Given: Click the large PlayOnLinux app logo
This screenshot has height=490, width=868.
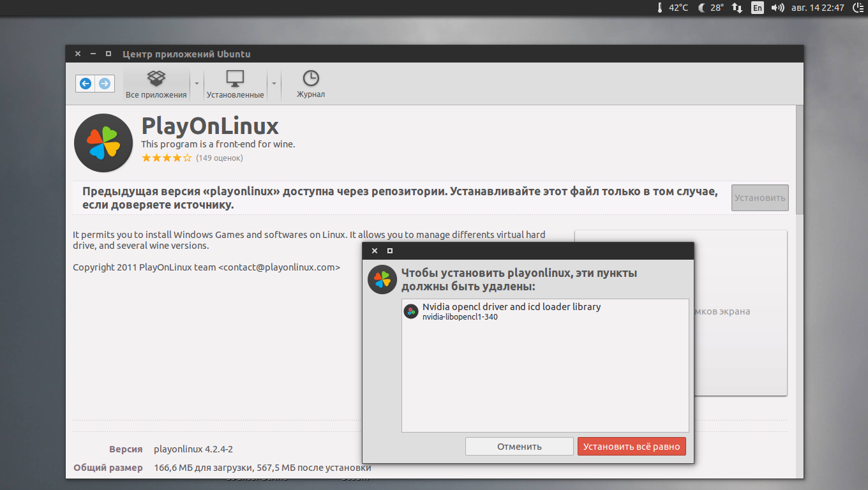Looking at the screenshot, I should click(x=103, y=143).
